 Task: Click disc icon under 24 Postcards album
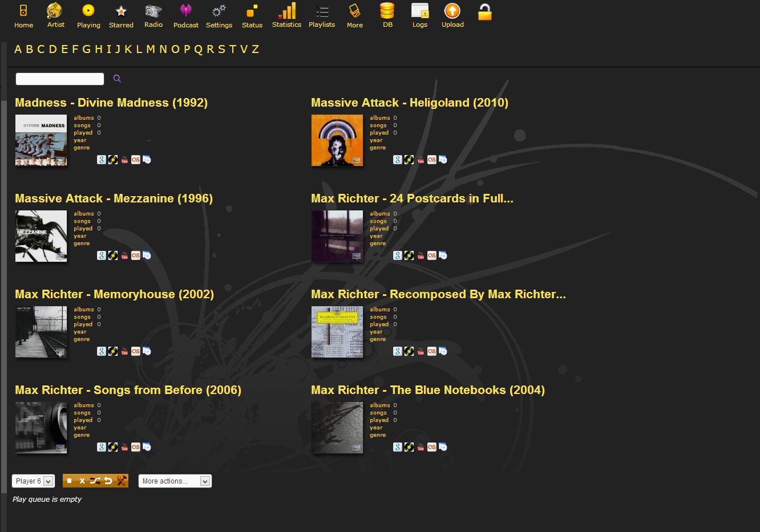coord(443,255)
